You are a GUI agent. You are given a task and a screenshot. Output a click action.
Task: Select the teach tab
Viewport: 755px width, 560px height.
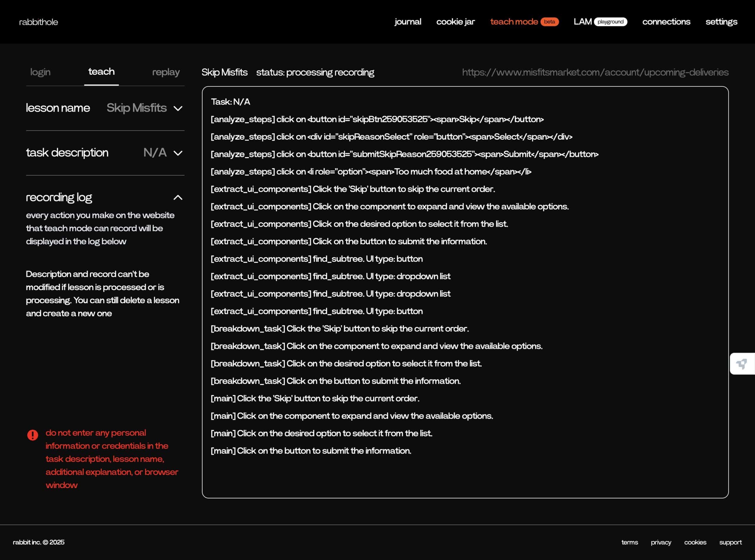click(x=101, y=71)
